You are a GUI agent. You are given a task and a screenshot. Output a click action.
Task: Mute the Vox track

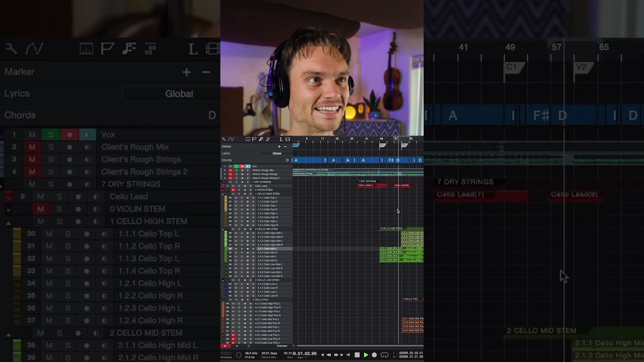(230, 166)
